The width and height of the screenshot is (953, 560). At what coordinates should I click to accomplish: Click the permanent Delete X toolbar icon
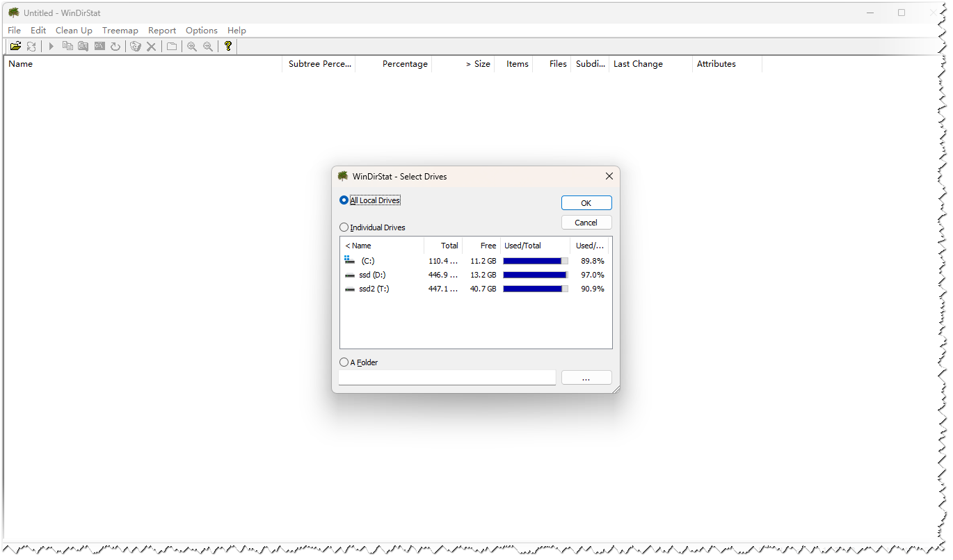pos(151,46)
